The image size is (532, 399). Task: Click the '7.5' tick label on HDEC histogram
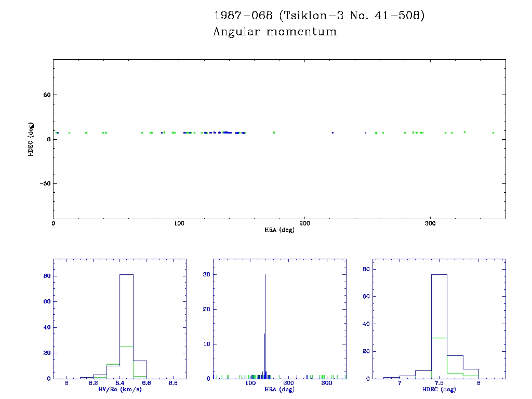point(439,383)
